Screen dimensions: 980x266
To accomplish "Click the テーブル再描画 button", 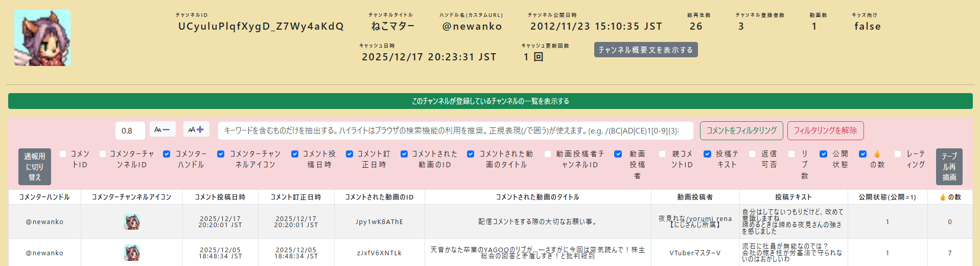I will pyautogui.click(x=949, y=167).
